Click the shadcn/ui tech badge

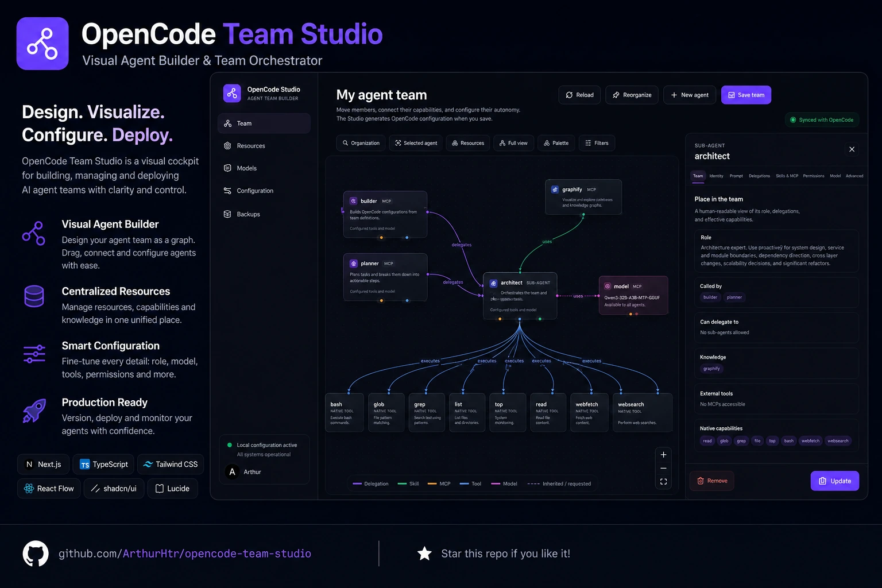click(114, 489)
